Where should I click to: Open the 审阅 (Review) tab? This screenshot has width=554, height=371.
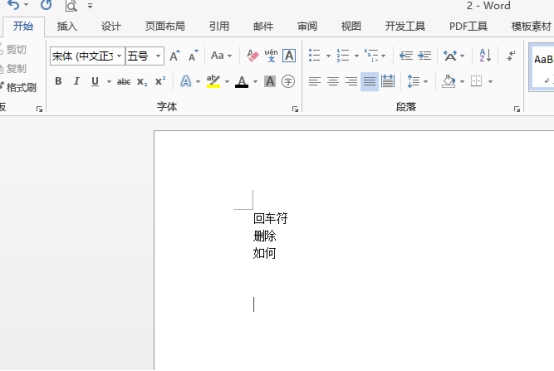pyautogui.click(x=307, y=26)
